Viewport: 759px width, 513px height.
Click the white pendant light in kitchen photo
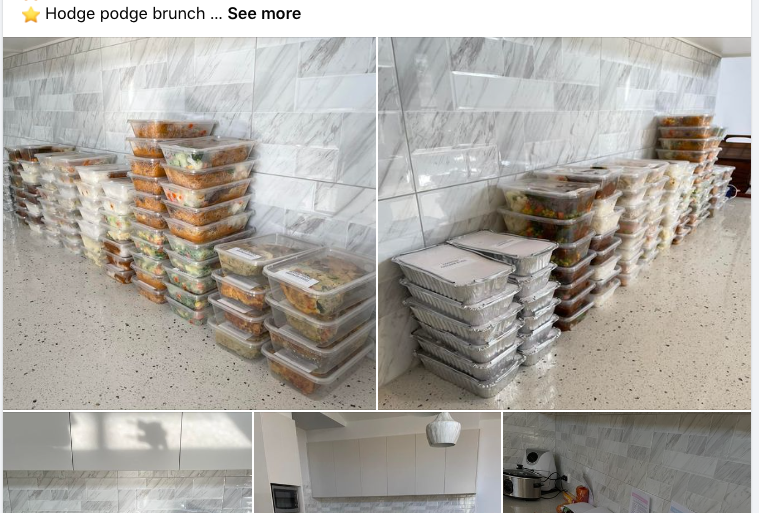pos(443,429)
